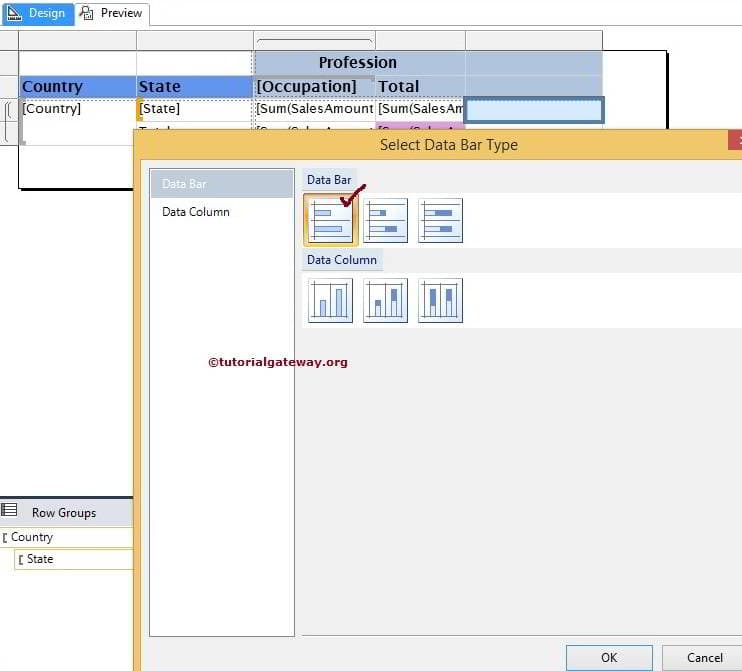This screenshot has width=742, height=671.
Task: Select the plain Data Bar chart type icon
Action: tap(330, 221)
